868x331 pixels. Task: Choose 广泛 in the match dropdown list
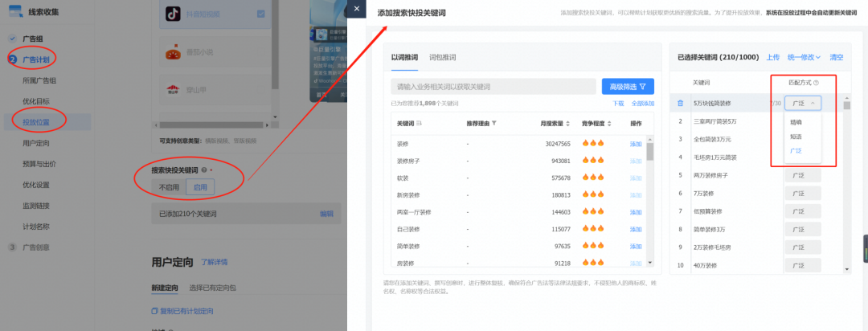pyautogui.click(x=795, y=150)
